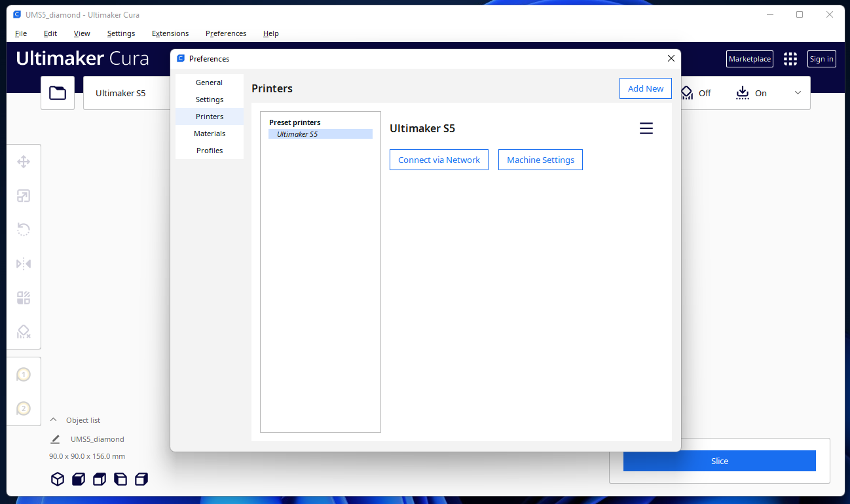Select the Scale tool in left toolbar
Screen dimensions: 850x504
24,196
